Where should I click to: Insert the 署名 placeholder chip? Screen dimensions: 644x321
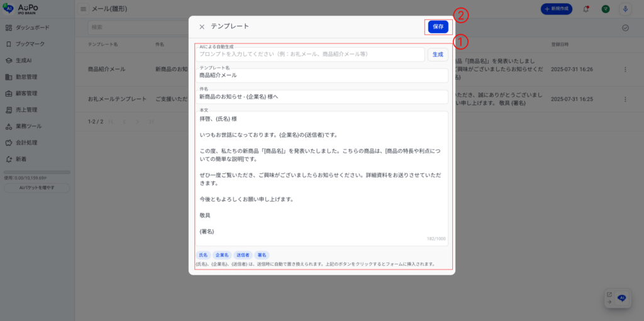262,255
